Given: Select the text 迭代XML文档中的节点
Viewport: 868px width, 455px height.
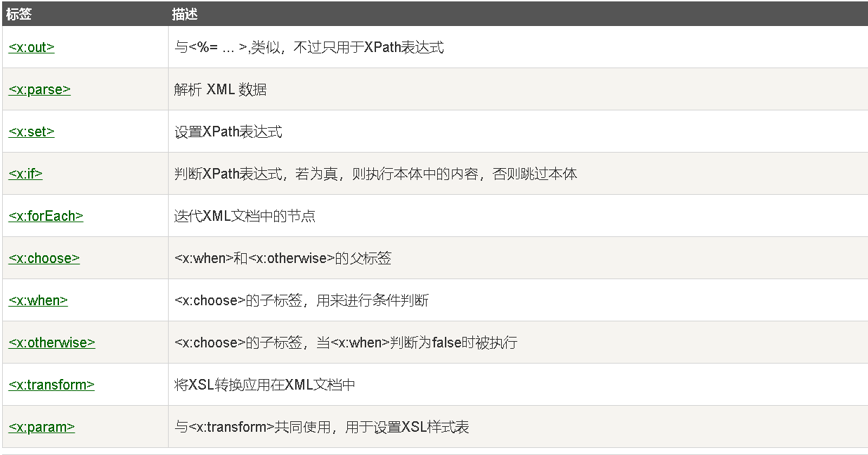Looking at the screenshot, I should [x=245, y=216].
